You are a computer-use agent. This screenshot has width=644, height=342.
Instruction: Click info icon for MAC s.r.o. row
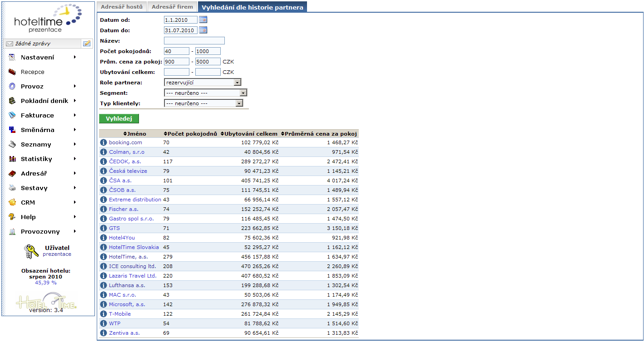click(104, 295)
